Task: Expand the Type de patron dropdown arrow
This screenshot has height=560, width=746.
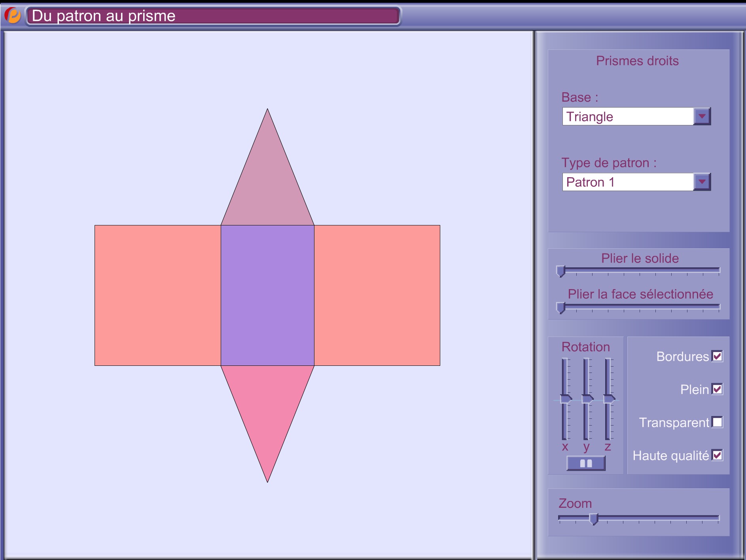Action: (x=702, y=182)
